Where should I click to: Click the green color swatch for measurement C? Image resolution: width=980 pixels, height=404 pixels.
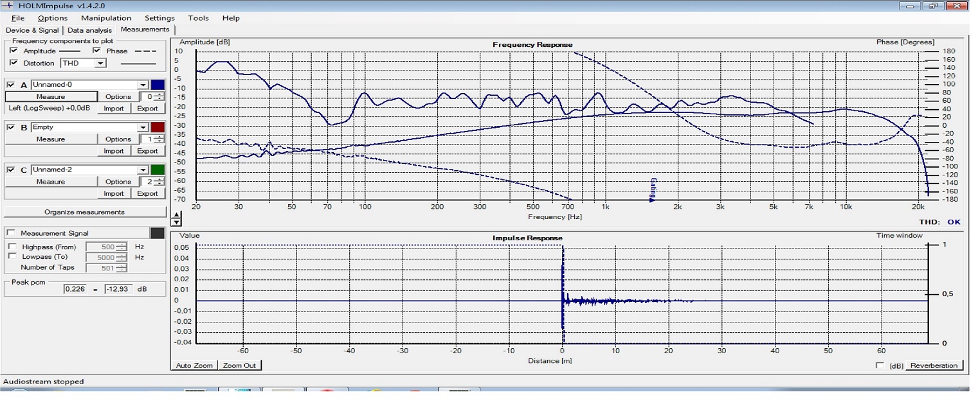click(158, 170)
